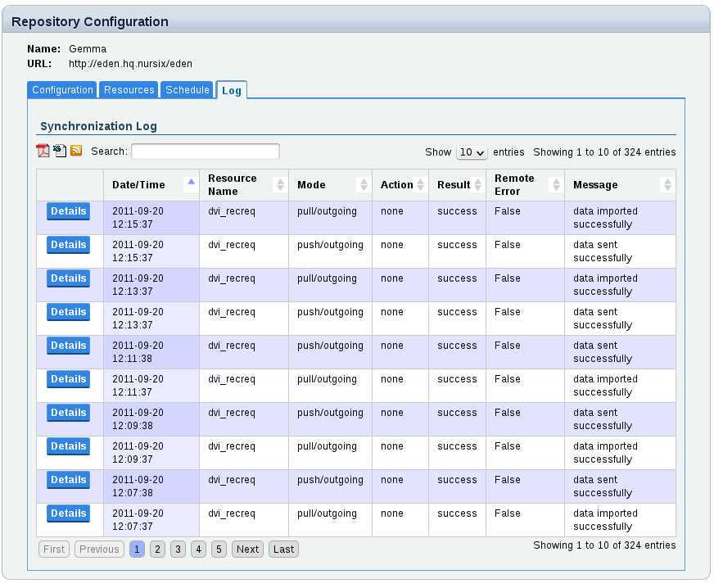Sort by Result column arrows
The image size is (714, 588).
tap(477, 185)
